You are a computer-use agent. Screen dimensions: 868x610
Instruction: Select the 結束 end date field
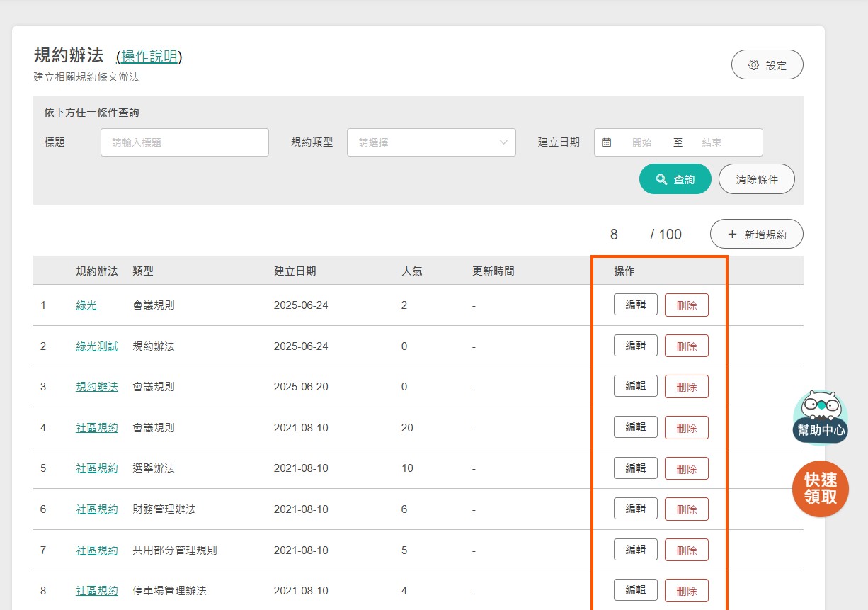pos(712,142)
